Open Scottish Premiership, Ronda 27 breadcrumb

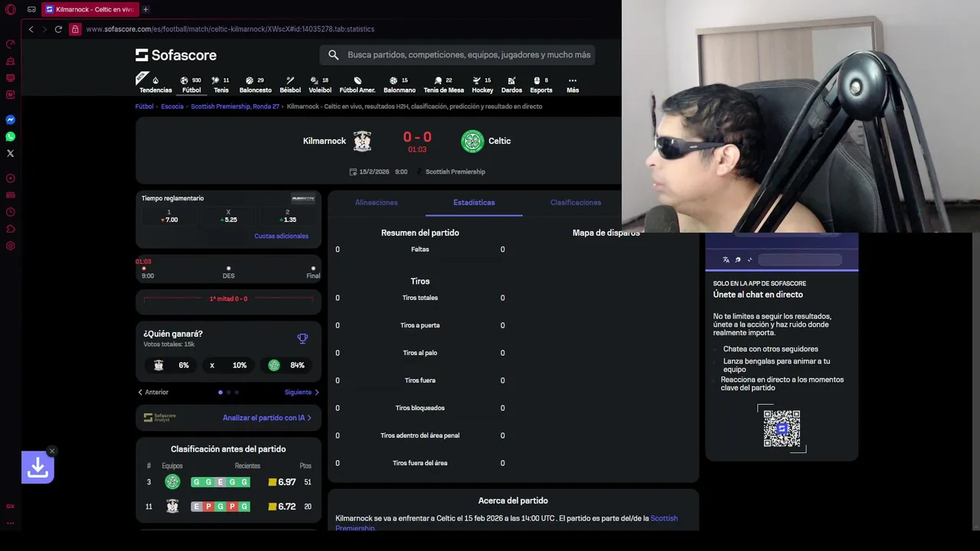tap(235, 106)
